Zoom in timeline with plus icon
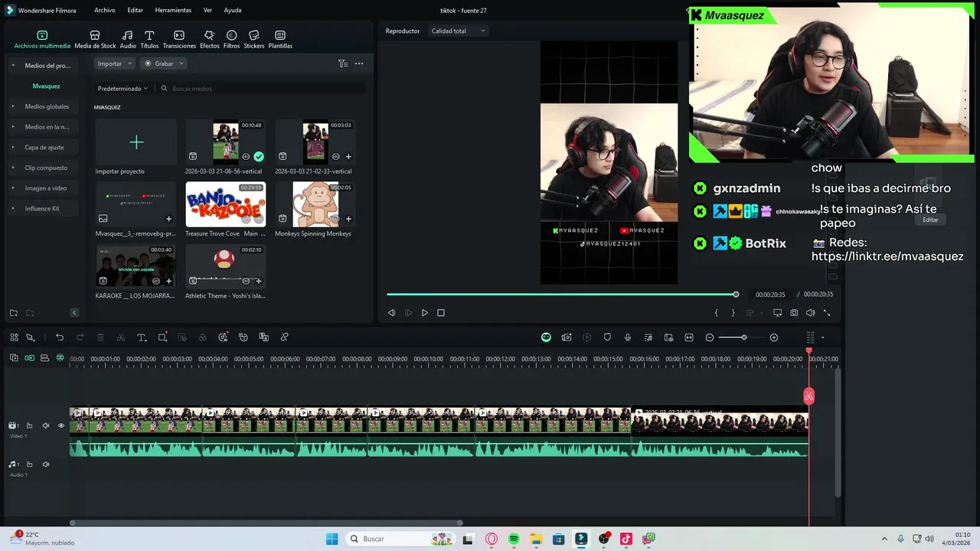 [774, 337]
